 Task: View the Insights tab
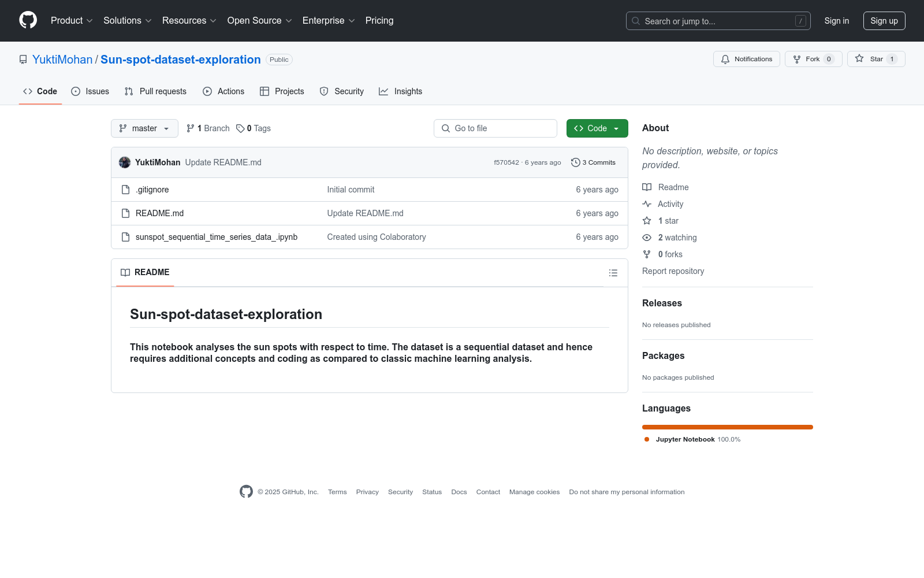tap(401, 91)
